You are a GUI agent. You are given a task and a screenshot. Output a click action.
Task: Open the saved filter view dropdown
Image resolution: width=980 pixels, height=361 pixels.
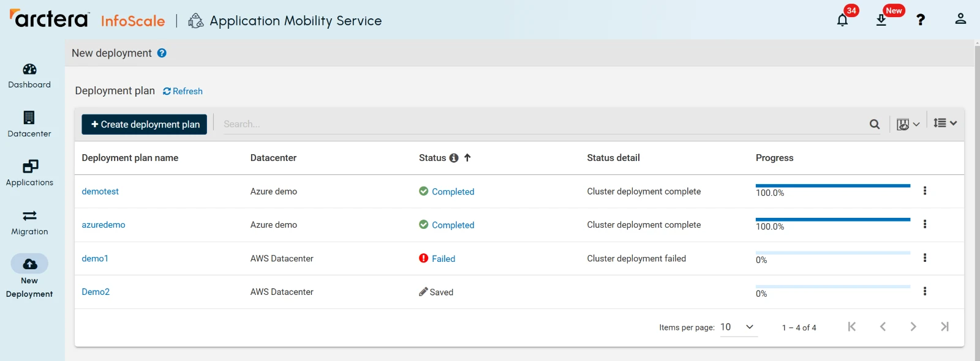[x=908, y=124]
